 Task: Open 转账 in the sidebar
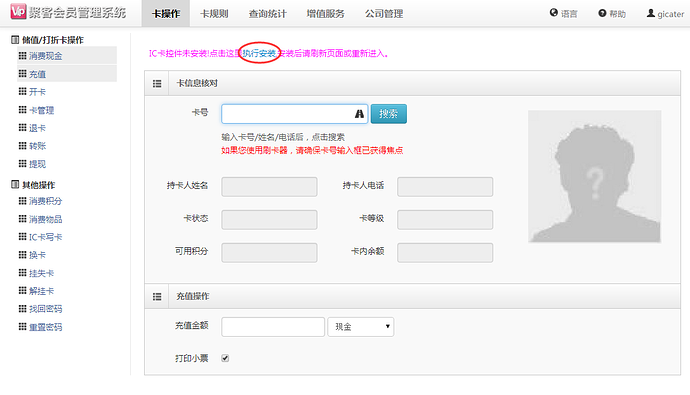[x=37, y=146]
